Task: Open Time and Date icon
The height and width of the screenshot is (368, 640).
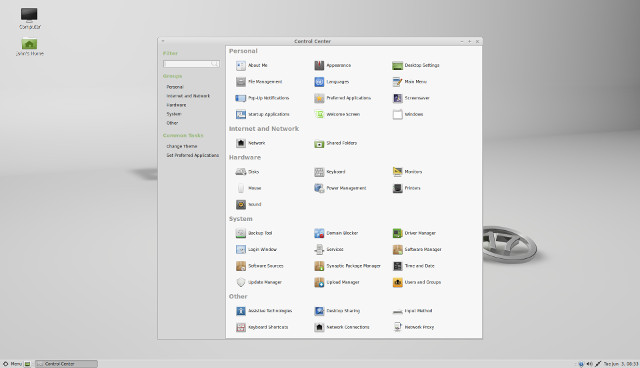Action: click(397, 266)
